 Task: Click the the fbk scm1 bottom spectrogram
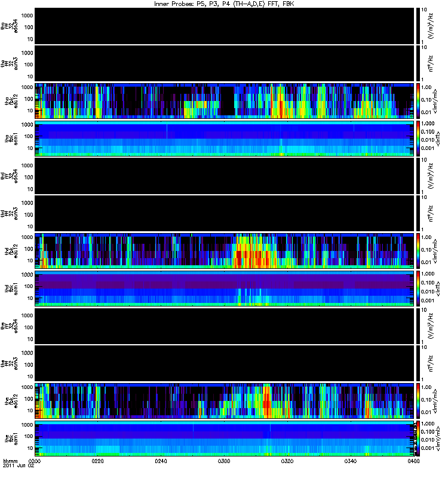point(225,439)
